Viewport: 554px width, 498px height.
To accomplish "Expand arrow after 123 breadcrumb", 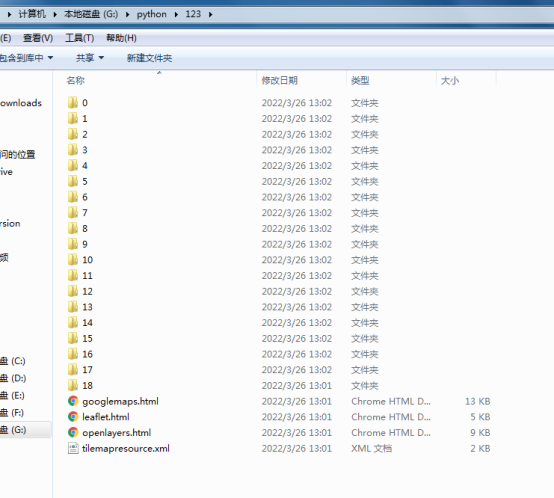I will click(211, 14).
